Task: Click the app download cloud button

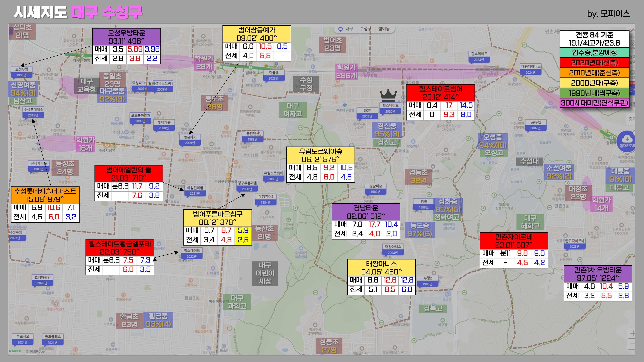Action: tap(626, 140)
